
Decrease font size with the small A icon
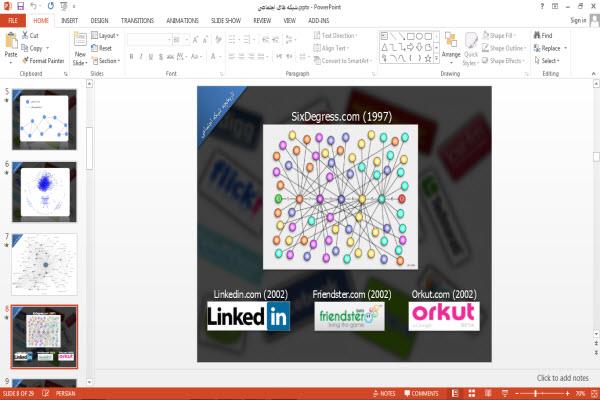pyautogui.click(x=205, y=39)
